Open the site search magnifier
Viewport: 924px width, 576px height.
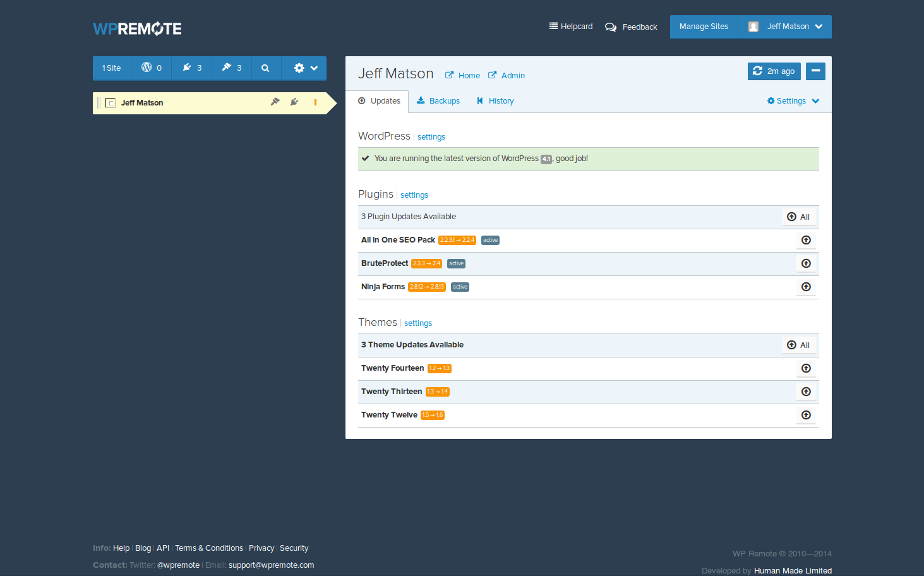point(265,68)
